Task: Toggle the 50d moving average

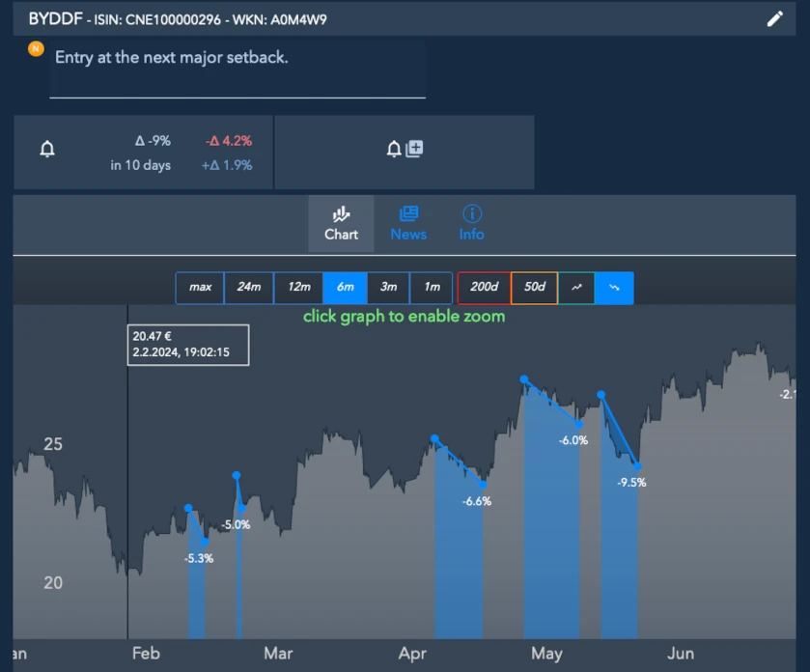Action: [x=534, y=288]
